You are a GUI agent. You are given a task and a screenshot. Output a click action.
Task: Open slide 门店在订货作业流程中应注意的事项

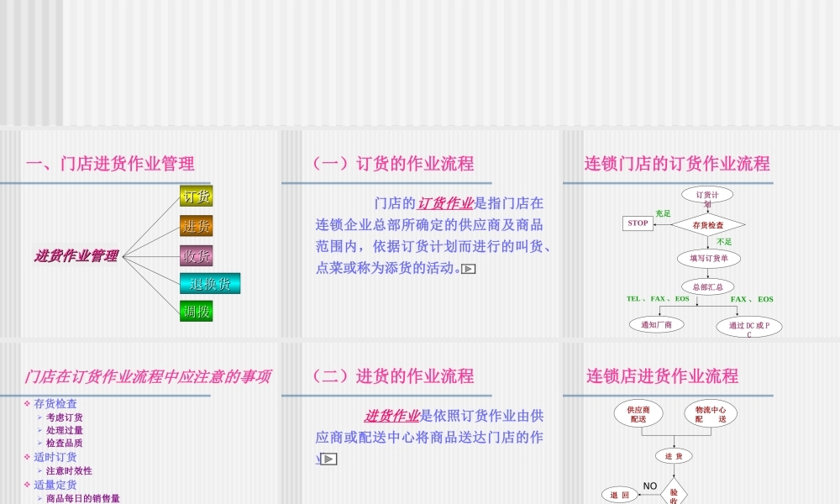click(140, 423)
